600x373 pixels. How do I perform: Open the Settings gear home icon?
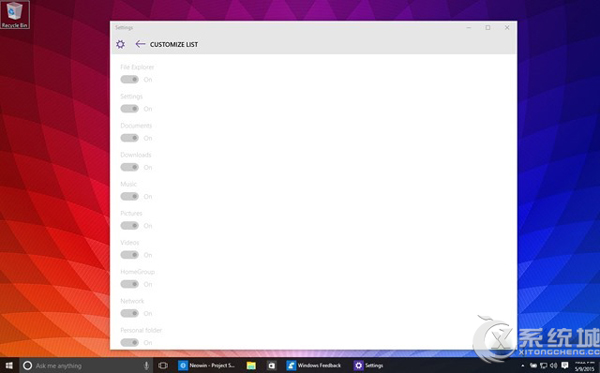pyautogui.click(x=120, y=44)
